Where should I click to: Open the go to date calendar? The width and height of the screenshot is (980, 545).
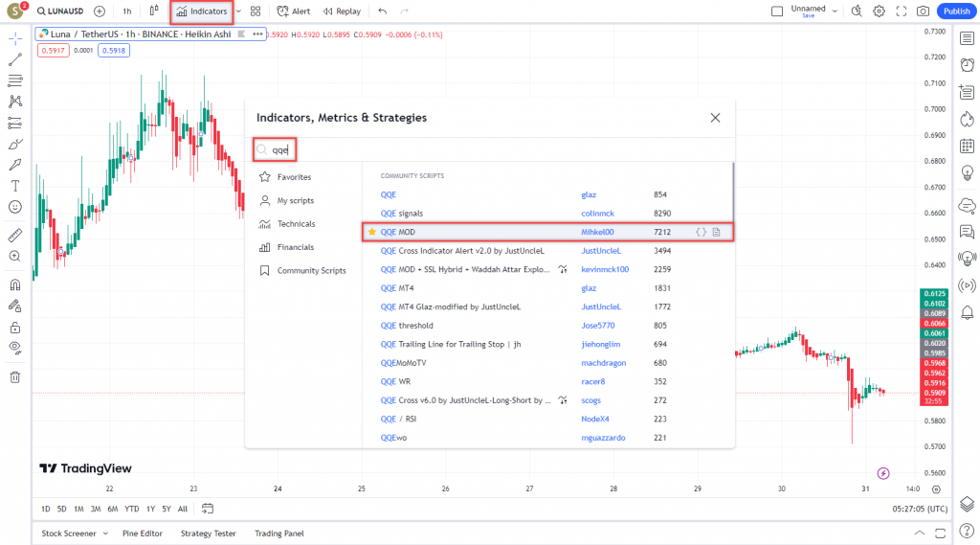[x=208, y=510]
